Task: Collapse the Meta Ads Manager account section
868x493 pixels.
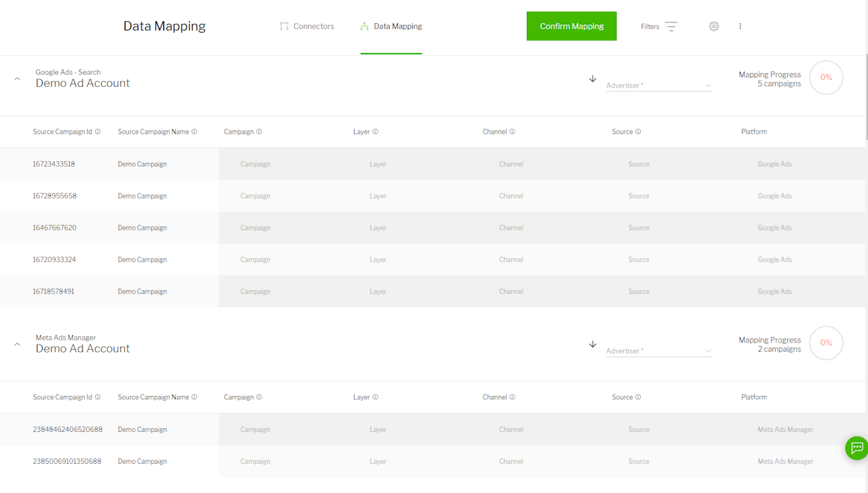Action: click(x=18, y=344)
